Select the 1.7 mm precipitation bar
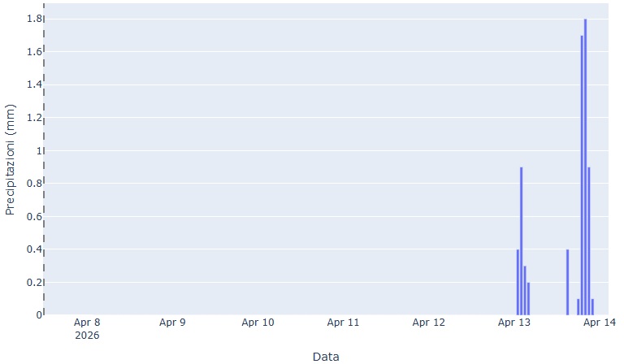 coord(582,175)
